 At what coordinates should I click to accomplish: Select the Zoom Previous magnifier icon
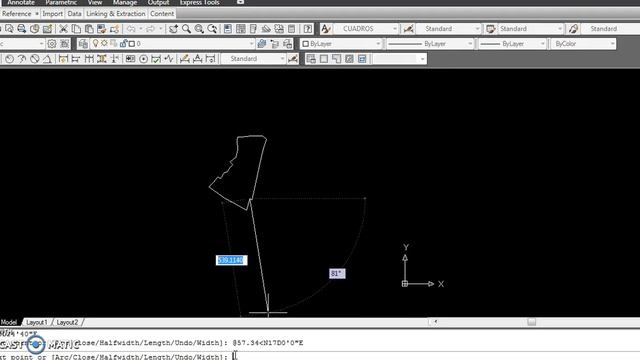[x=212, y=29]
